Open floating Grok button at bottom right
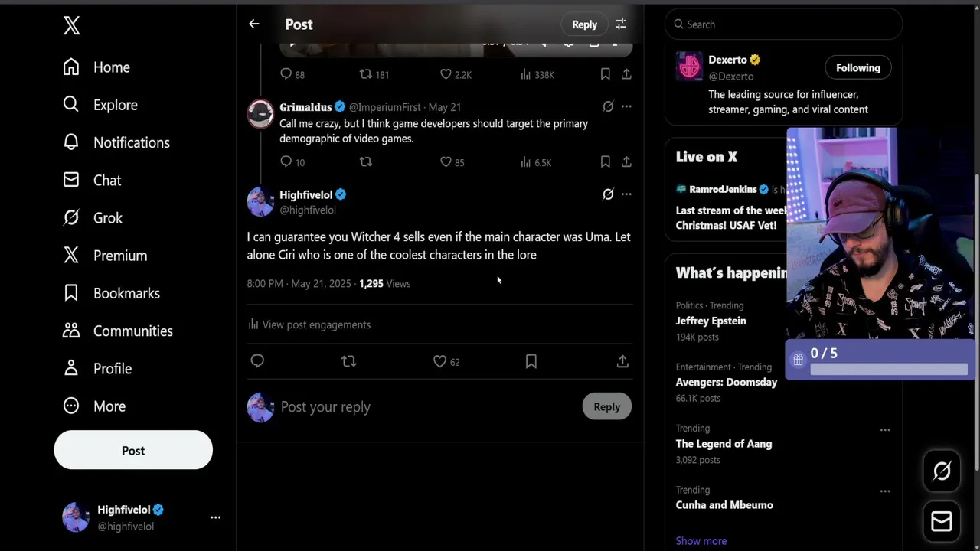This screenshot has height=551, width=980. coord(942,471)
